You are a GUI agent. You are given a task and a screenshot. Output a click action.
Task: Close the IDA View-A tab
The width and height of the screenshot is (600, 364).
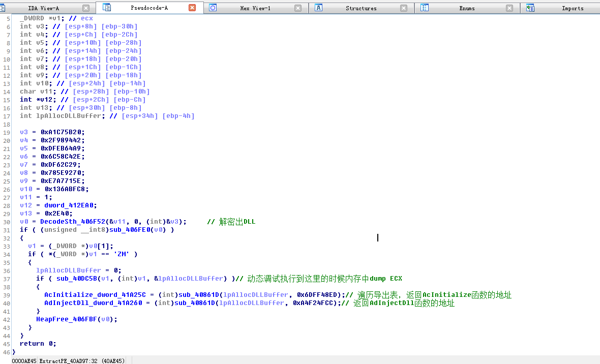[x=86, y=8]
